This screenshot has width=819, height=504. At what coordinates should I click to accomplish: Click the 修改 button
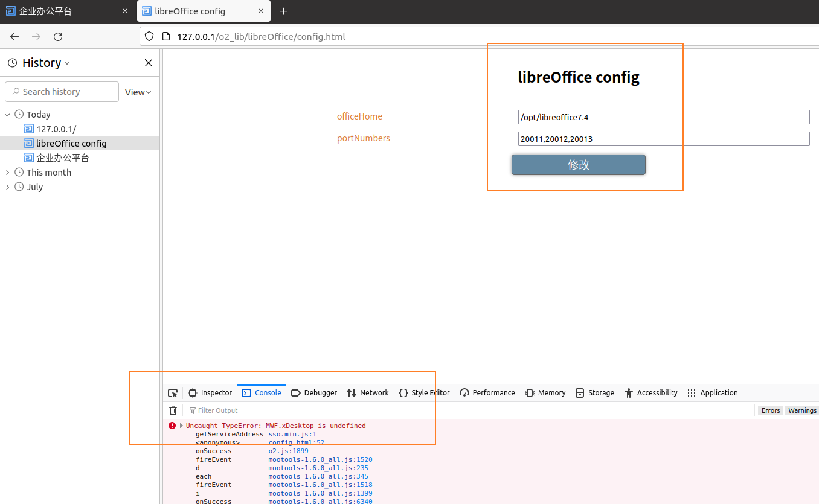coord(579,165)
